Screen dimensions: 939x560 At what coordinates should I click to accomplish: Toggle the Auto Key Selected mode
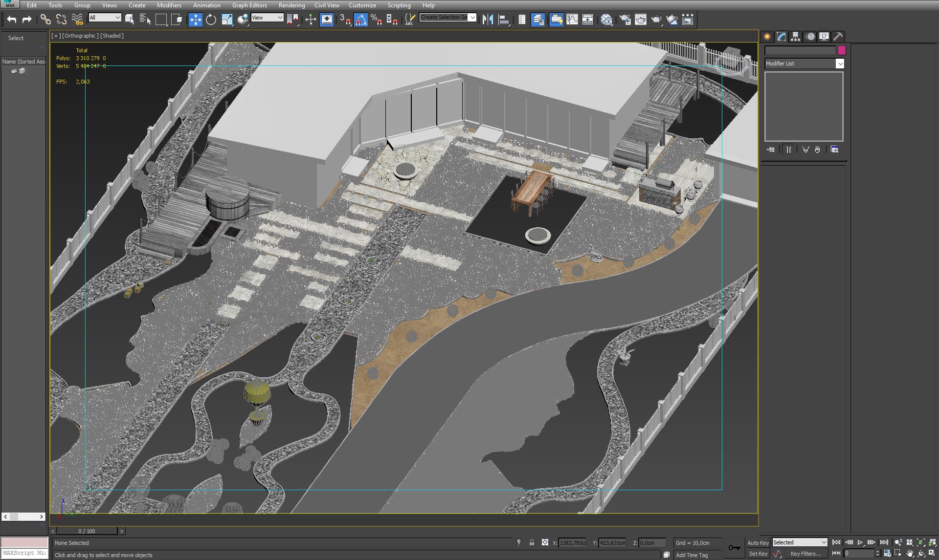click(760, 542)
